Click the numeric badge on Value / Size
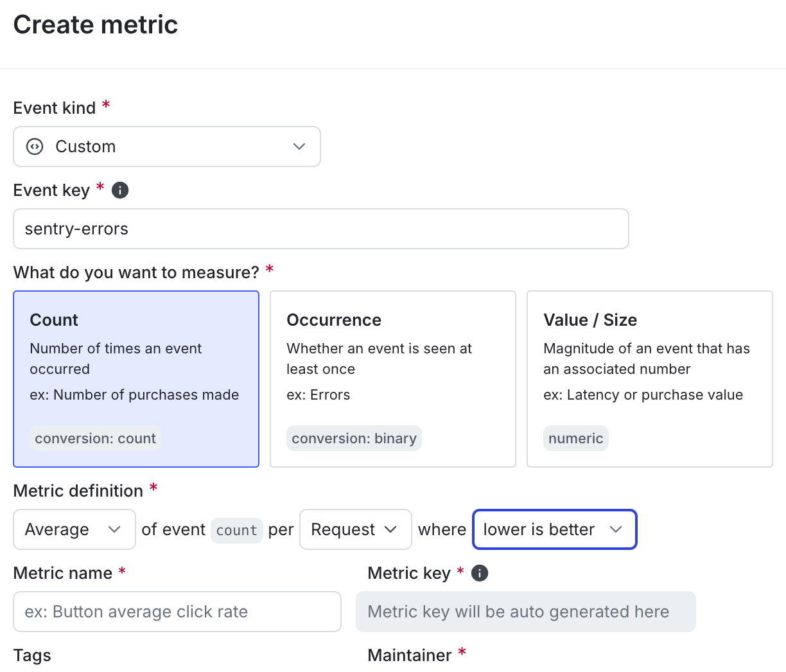This screenshot has width=786, height=672. [575, 438]
